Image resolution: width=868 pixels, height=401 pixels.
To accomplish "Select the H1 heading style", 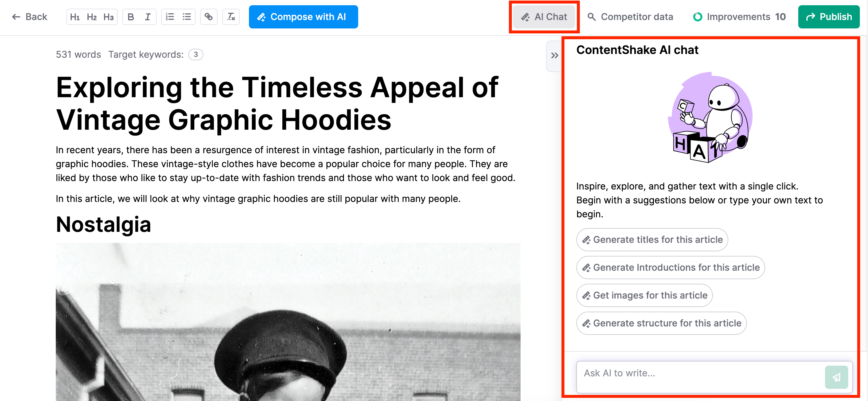I will coord(74,17).
